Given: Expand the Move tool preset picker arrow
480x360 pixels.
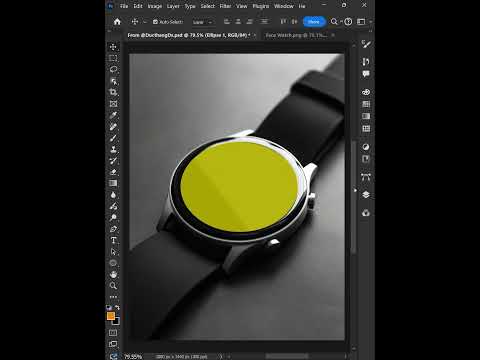Looking at the screenshot, I should click(x=144, y=22).
